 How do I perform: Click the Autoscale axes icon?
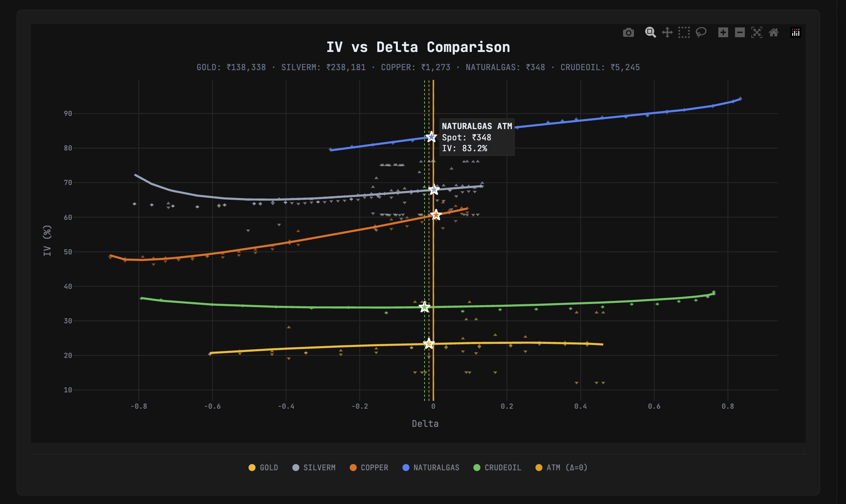pyautogui.click(x=756, y=33)
